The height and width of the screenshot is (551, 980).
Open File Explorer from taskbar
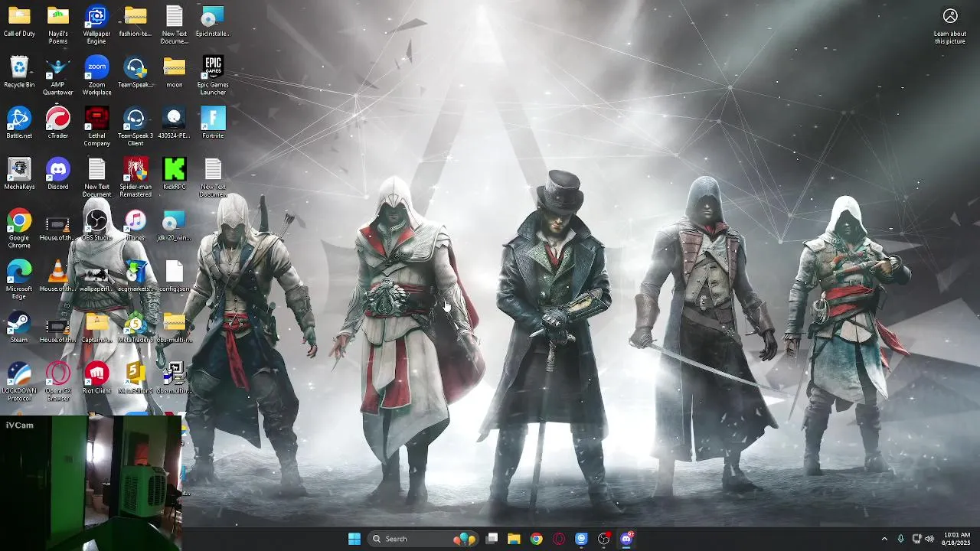click(514, 539)
